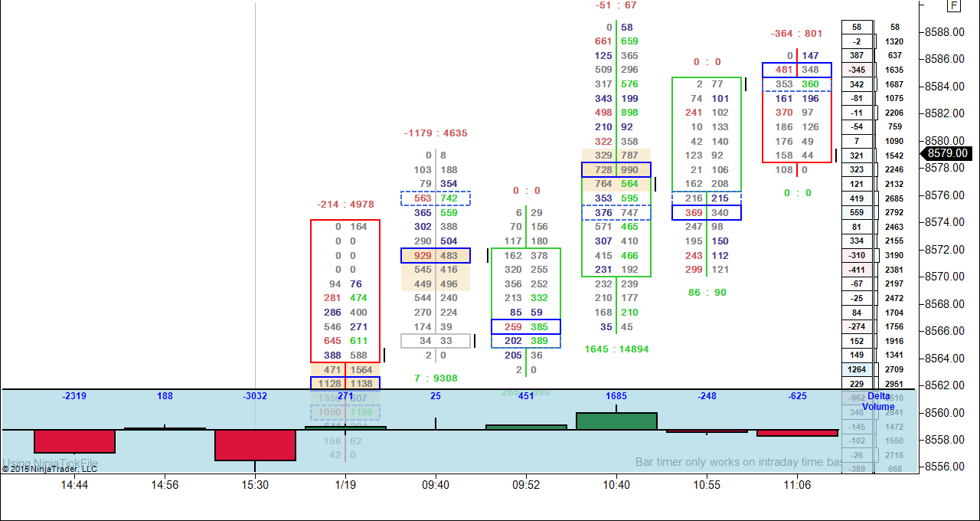Click the green delta bar above 10:40
Viewport: 980px width, 521px height.
pos(616,421)
